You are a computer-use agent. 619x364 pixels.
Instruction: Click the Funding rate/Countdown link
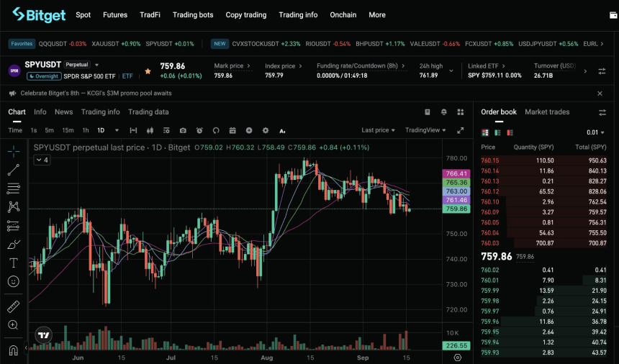361,66
